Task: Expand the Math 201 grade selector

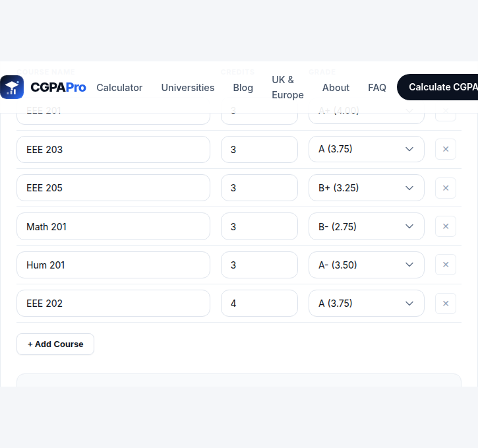Action: coord(366,226)
